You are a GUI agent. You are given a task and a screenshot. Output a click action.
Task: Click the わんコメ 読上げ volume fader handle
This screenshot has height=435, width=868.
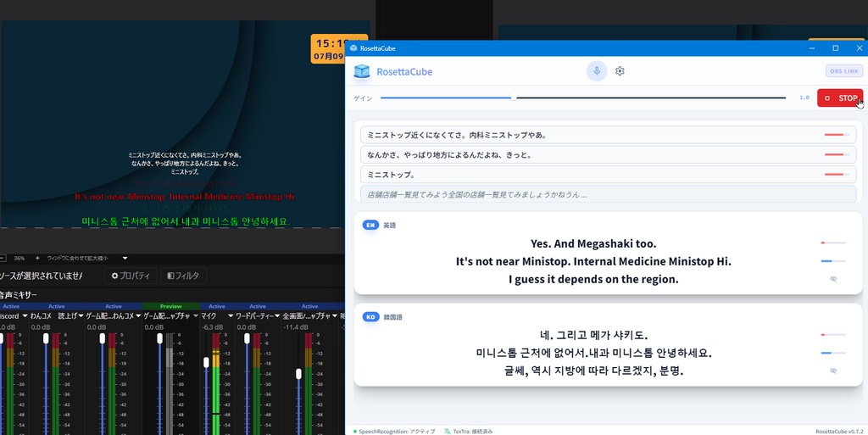pos(46,338)
